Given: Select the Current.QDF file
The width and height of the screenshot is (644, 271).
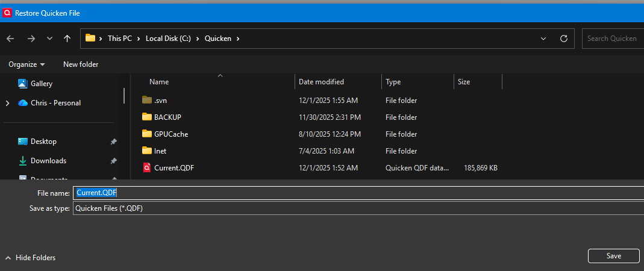Looking at the screenshot, I should click(174, 167).
